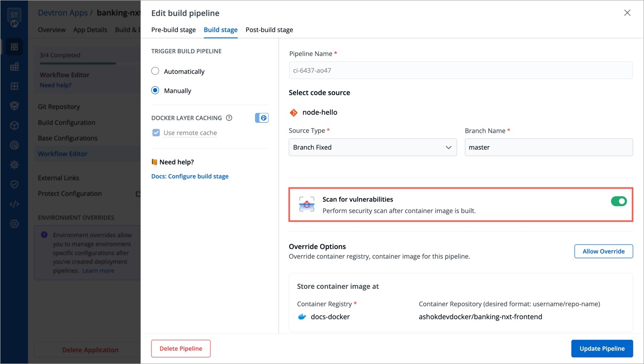Open the Overview tab in background page
644x364 pixels.
52,30
